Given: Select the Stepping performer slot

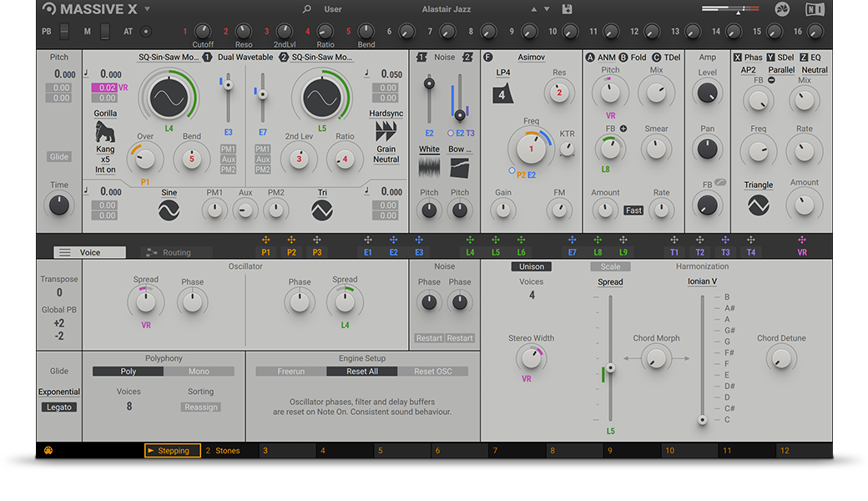Looking at the screenshot, I should click(x=172, y=451).
